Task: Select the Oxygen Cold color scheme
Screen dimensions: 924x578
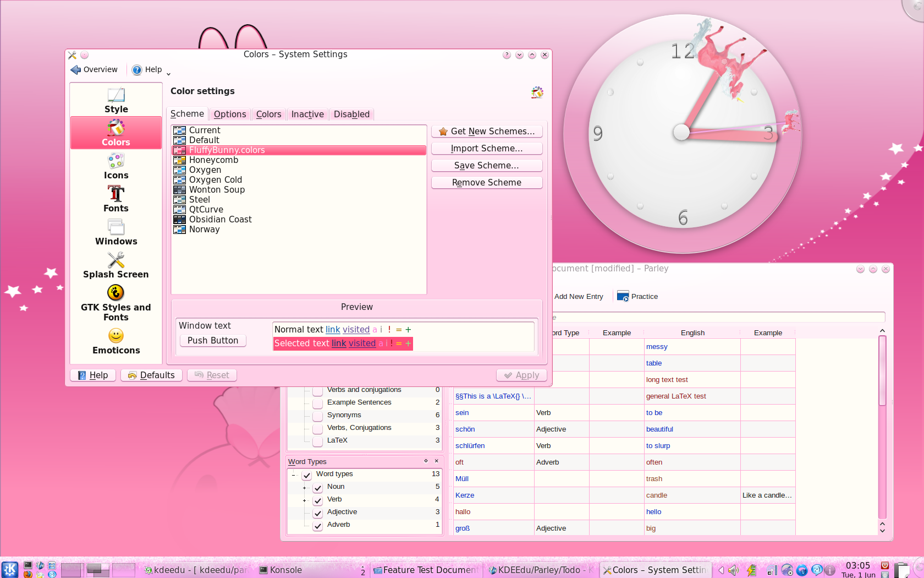Action: pos(299,180)
